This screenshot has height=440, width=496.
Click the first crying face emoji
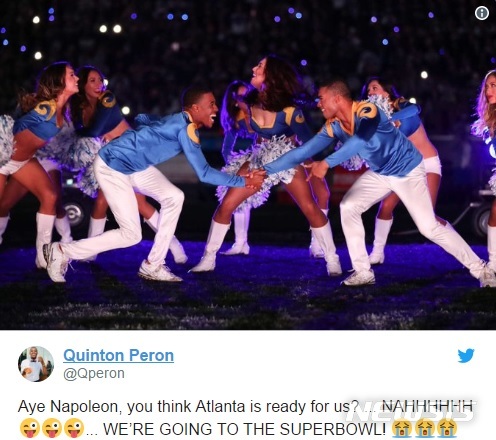click(x=403, y=429)
